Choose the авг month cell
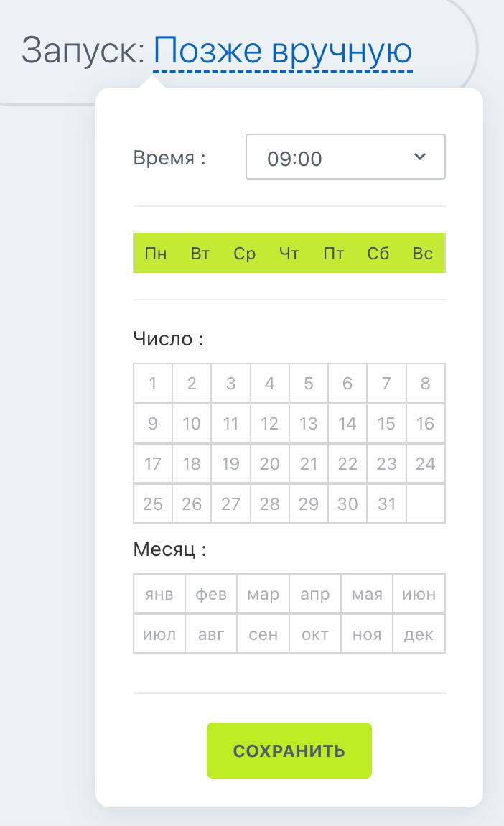504x826 pixels. coord(211,635)
